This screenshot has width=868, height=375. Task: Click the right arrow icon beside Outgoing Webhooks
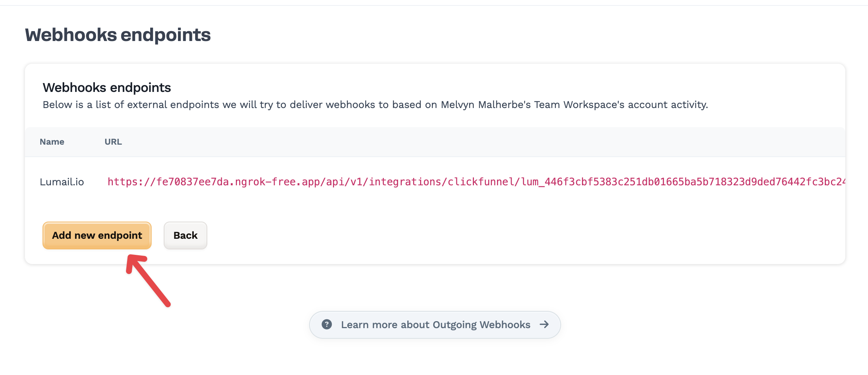pos(544,324)
